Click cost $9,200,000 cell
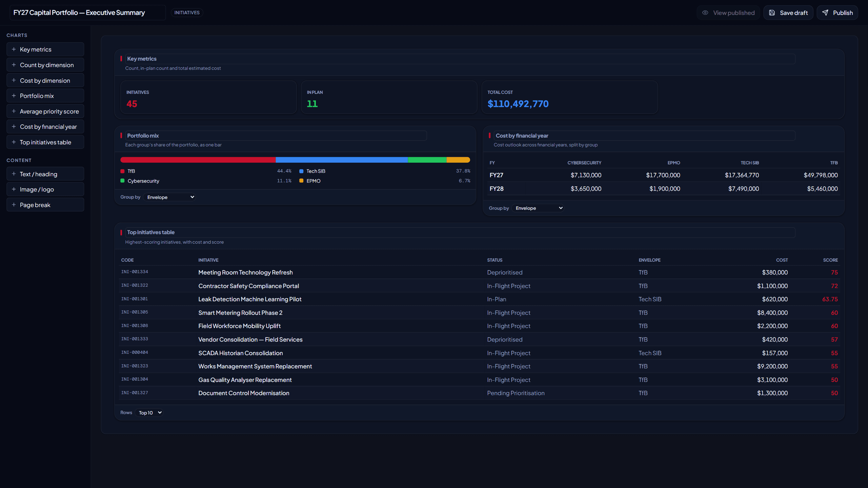Image resolution: width=868 pixels, height=488 pixels. click(x=772, y=366)
